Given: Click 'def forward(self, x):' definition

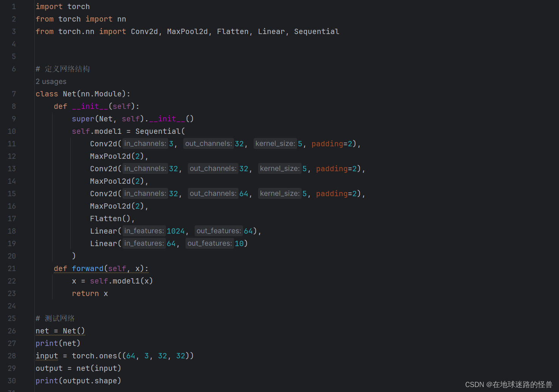Looking at the screenshot, I should click(x=101, y=268).
